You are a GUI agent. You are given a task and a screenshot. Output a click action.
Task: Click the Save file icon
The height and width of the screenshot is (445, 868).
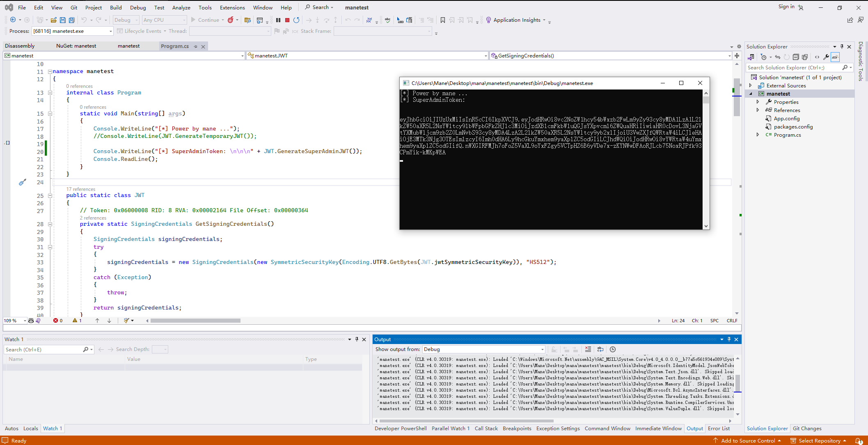[x=63, y=20]
